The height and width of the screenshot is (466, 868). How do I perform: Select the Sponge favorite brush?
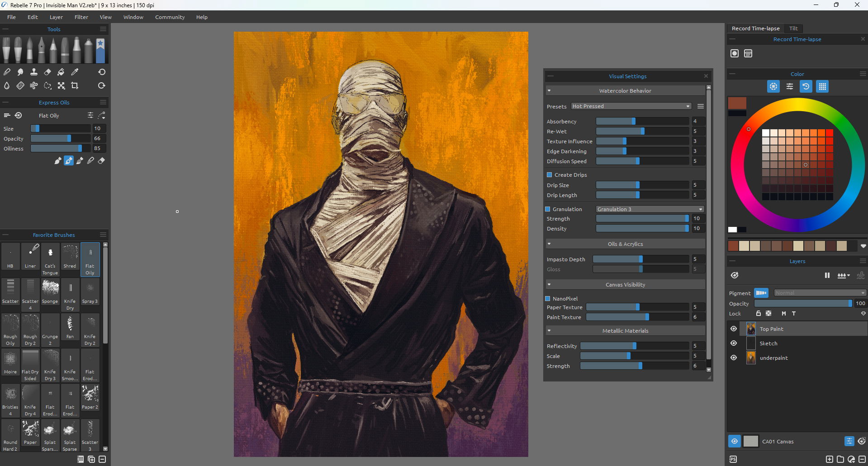click(x=50, y=295)
